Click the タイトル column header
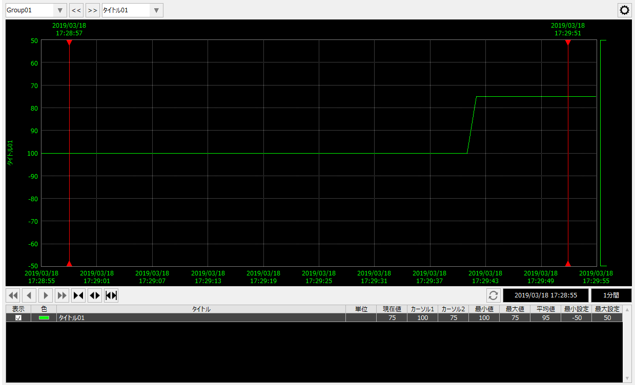The height and width of the screenshot is (388, 635). click(201, 309)
